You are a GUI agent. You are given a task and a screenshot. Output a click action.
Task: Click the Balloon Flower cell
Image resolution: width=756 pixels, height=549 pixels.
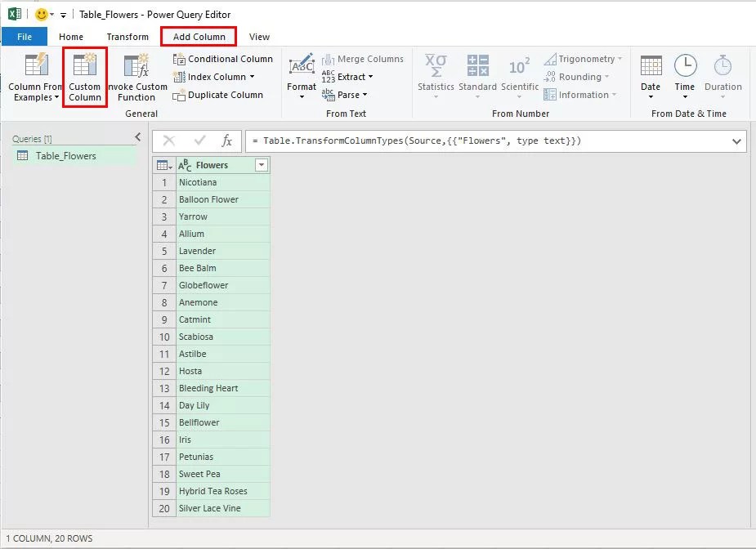tap(223, 199)
